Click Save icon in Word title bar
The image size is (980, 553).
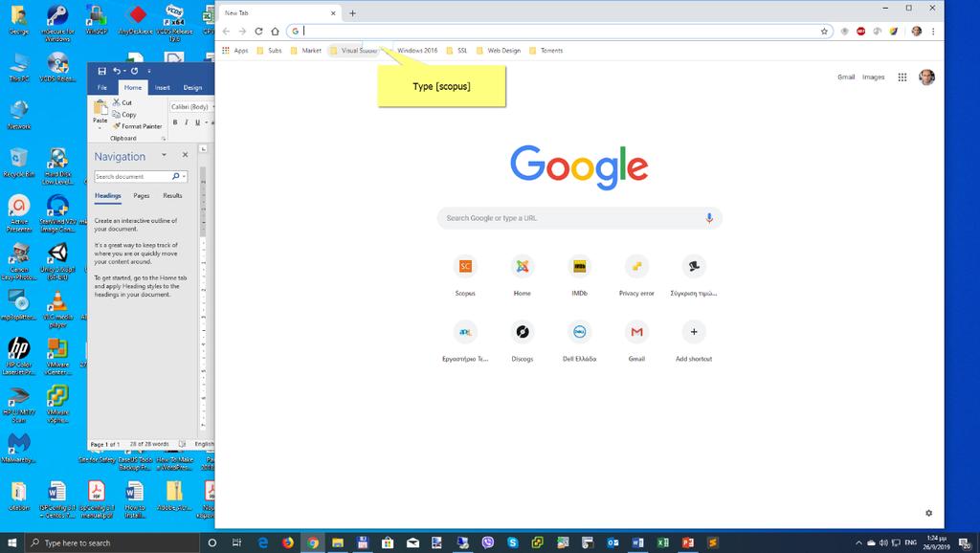click(x=101, y=71)
